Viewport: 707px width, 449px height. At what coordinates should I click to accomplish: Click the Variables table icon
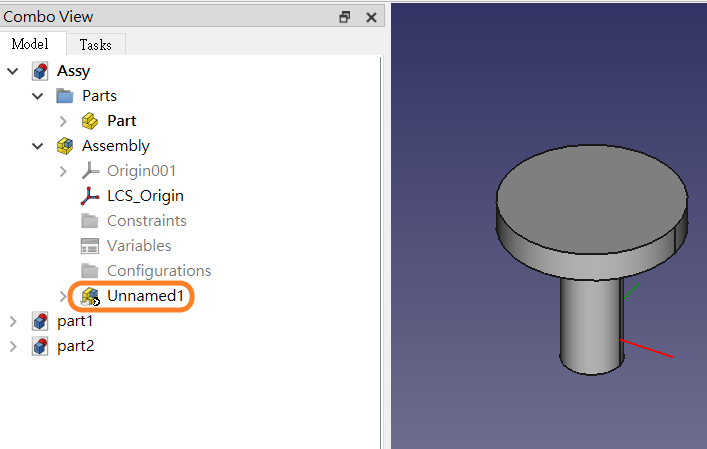(x=90, y=246)
